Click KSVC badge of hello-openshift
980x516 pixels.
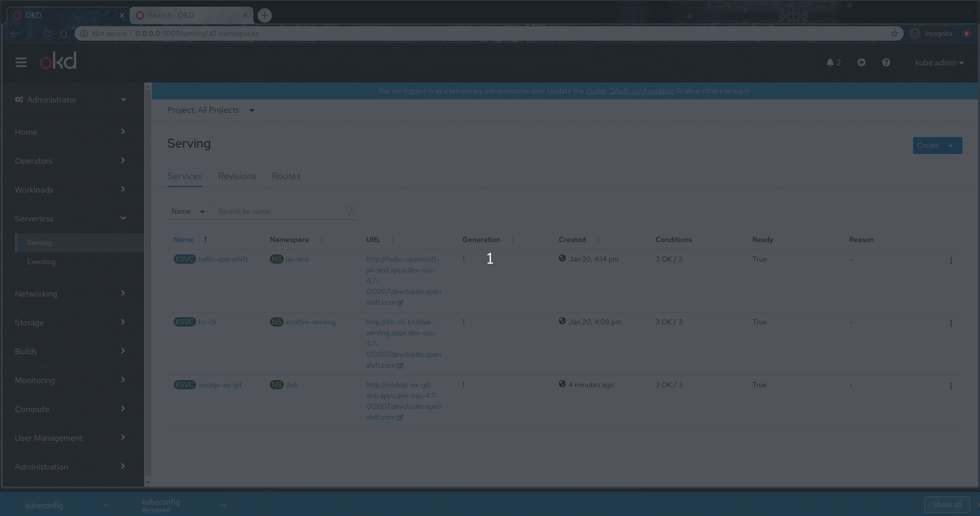[184, 259]
